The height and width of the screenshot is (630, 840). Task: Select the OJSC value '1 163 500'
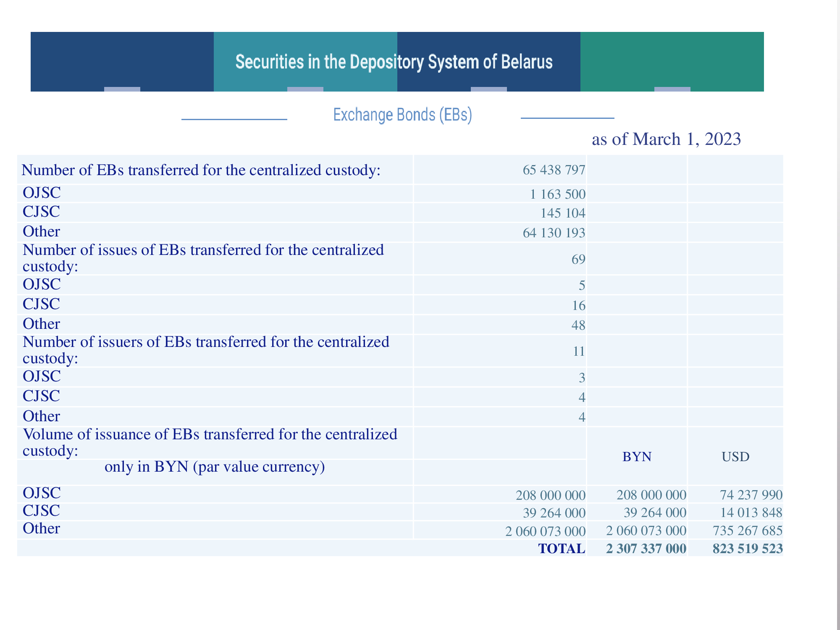(557, 194)
